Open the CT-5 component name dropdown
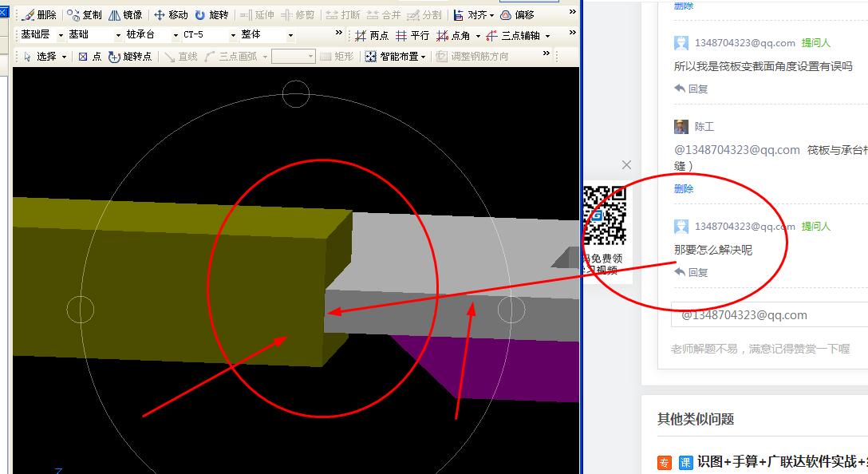This screenshot has height=474, width=868. [x=209, y=35]
